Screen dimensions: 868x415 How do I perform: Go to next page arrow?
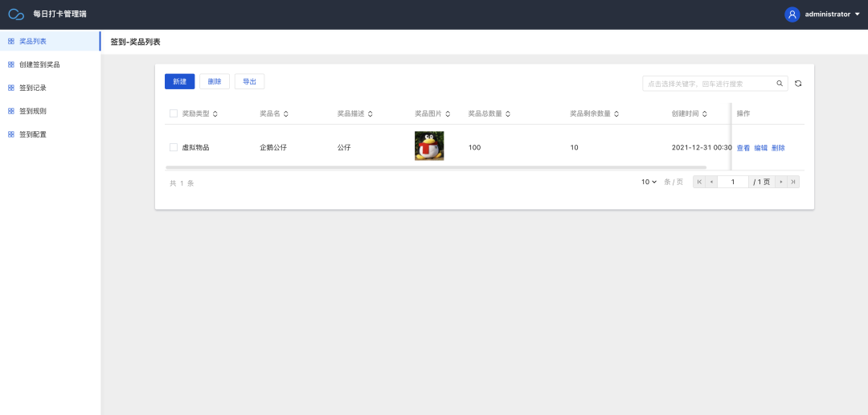click(781, 182)
